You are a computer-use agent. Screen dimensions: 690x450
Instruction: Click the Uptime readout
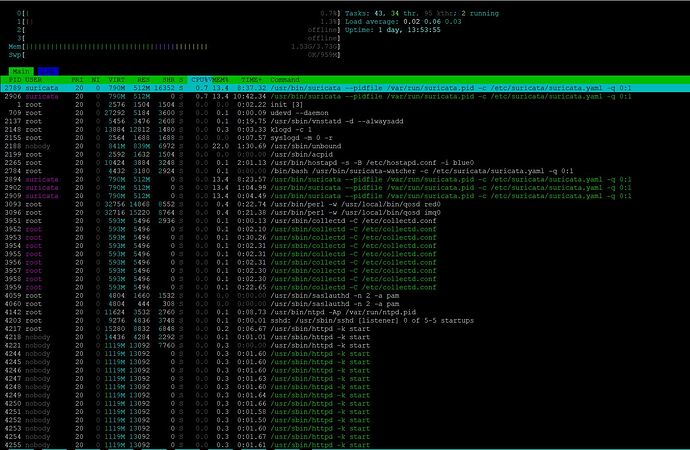click(x=393, y=30)
